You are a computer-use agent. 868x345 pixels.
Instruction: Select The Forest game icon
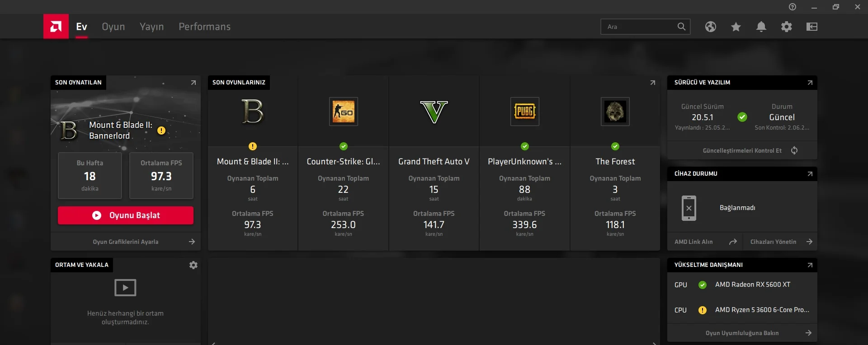coord(615,112)
